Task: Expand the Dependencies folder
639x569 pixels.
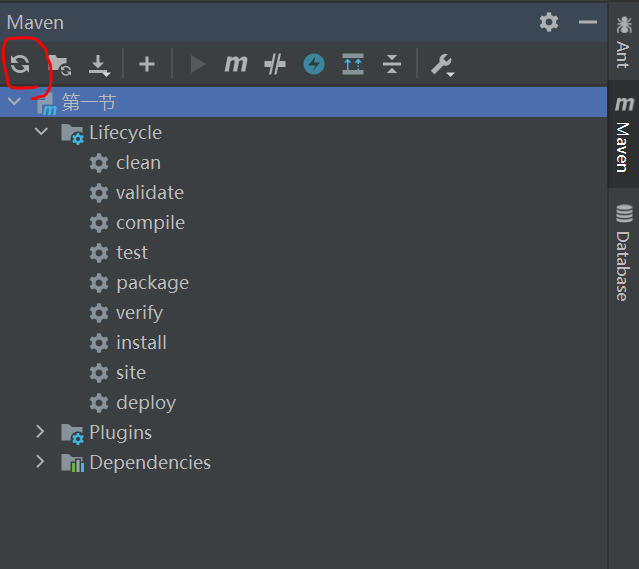Action: [x=40, y=462]
